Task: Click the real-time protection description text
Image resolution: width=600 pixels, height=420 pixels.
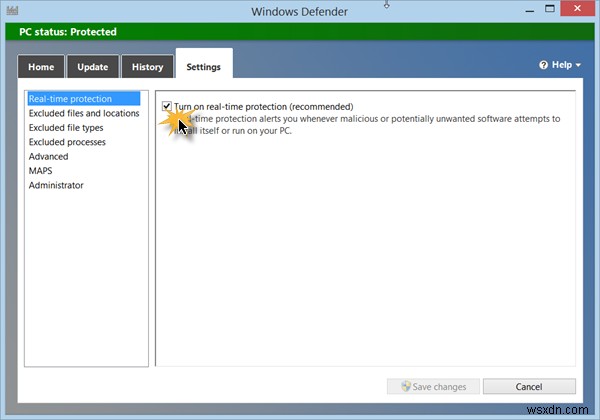Action: click(x=367, y=125)
